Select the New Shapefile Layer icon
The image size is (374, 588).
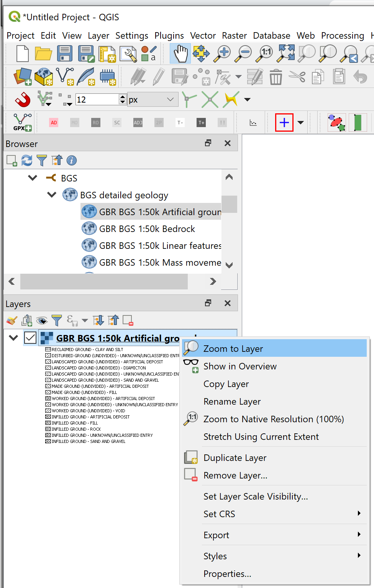pos(65,77)
